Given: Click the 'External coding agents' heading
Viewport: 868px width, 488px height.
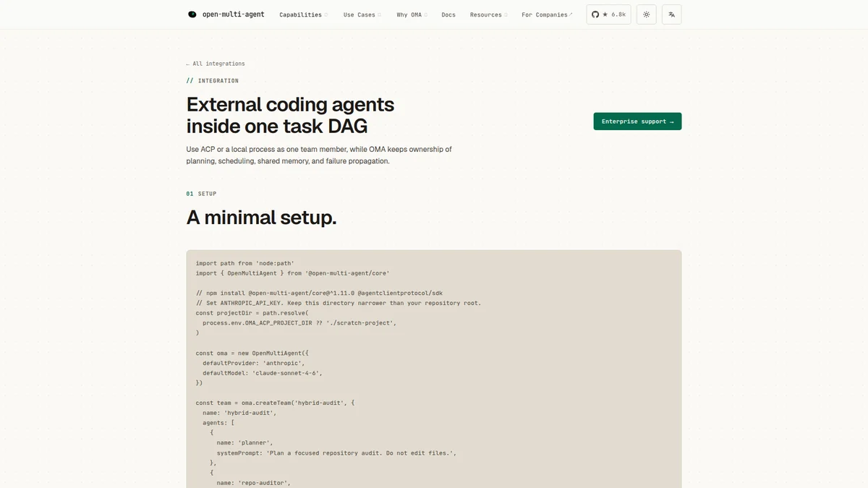Looking at the screenshot, I should (290, 115).
